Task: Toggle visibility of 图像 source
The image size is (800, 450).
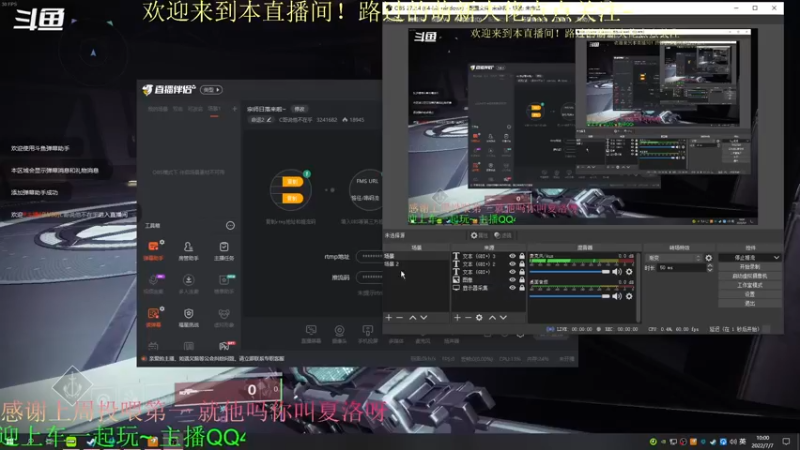Action: click(x=512, y=280)
